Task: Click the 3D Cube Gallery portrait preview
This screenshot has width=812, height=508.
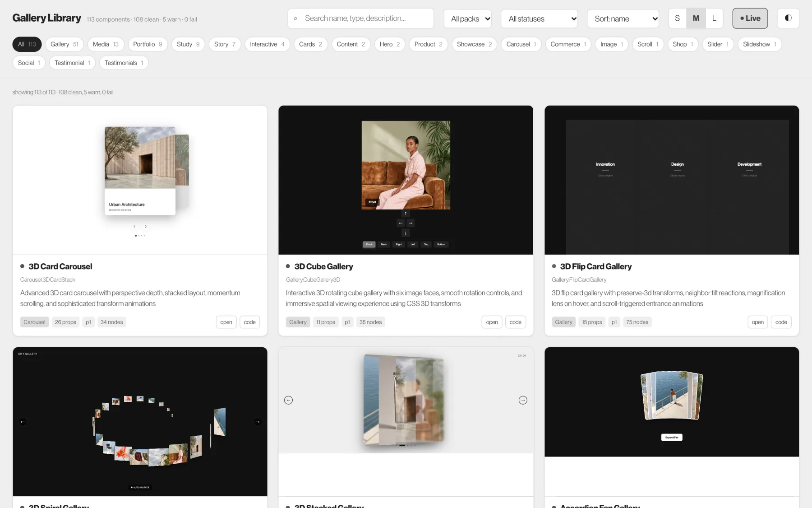Action: click(406, 165)
